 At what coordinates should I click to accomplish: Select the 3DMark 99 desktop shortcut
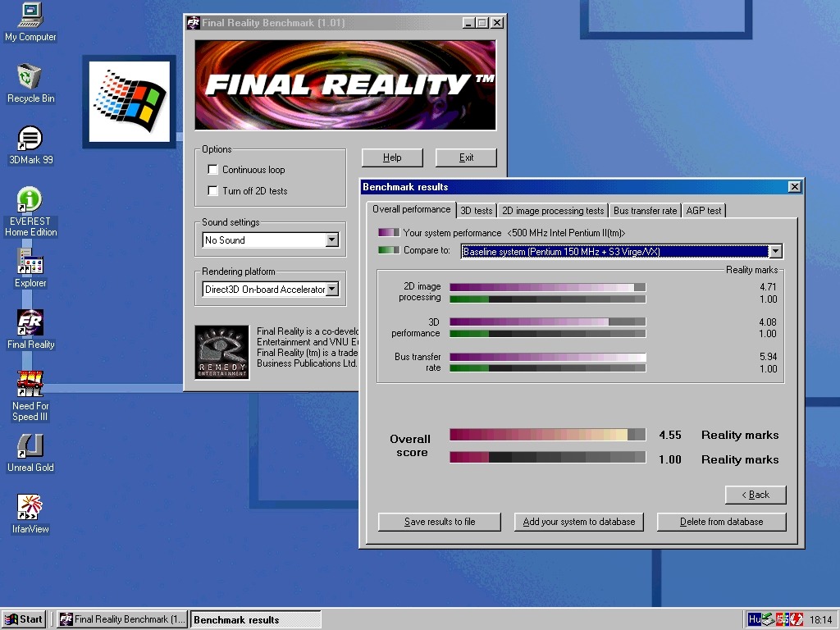pyautogui.click(x=30, y=144)
